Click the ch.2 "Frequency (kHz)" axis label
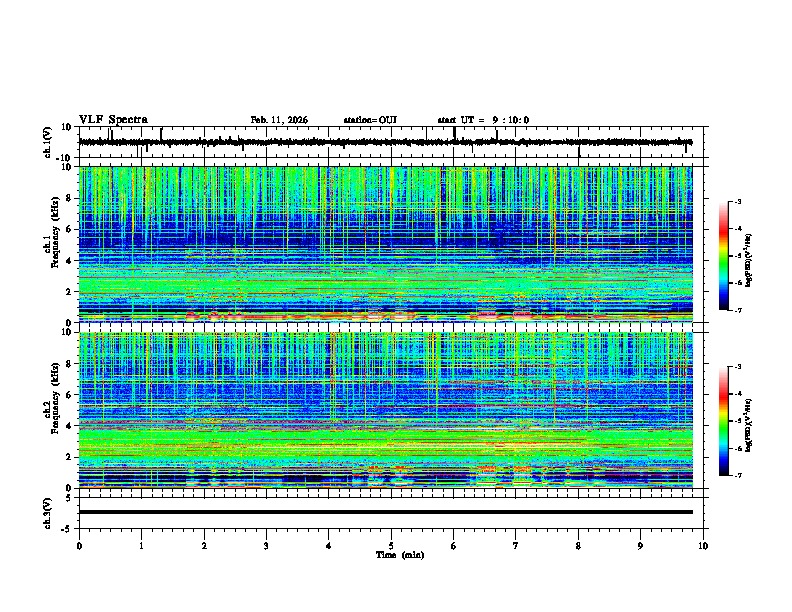Viewport: 792px width, 612px height. (55, 398)
